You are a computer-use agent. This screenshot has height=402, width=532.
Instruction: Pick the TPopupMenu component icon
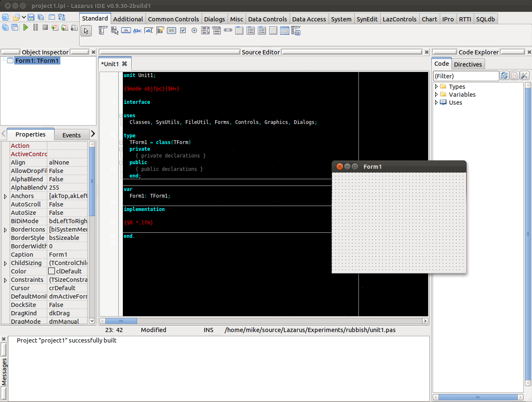point(114,31)
